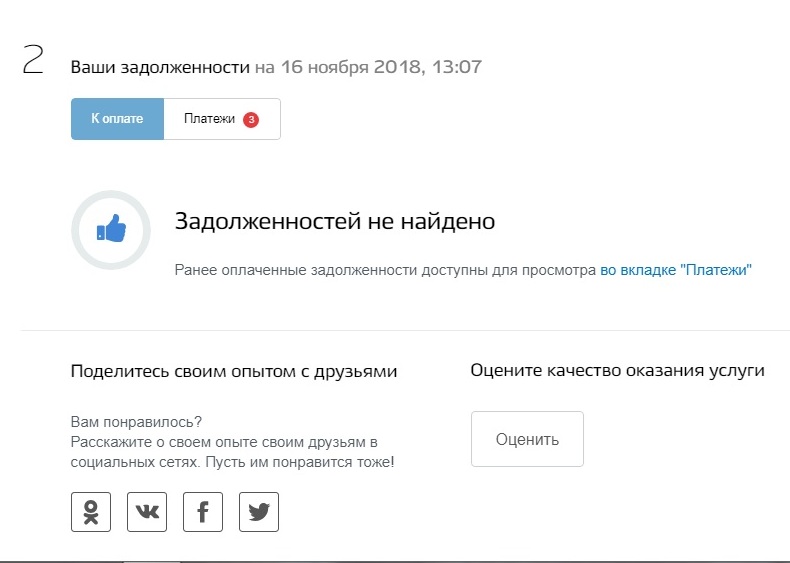Click the "Поделитесь своим опытом с друзьями" heading
This screenshot has height=563, width=790.
pyautogui.click(x=233, y=371)
